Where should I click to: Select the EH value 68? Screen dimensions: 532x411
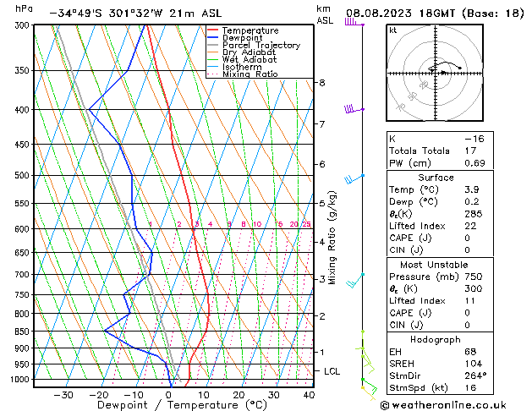pos(470,352)
